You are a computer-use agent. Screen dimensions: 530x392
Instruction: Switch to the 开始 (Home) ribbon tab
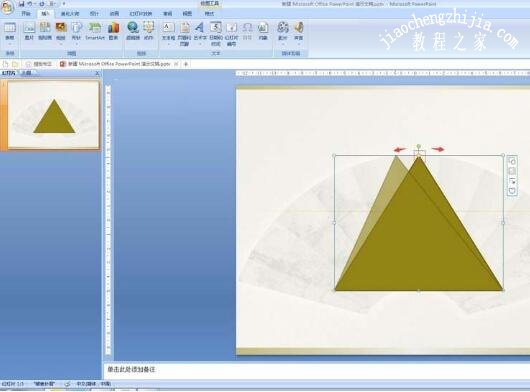(26, 14)
